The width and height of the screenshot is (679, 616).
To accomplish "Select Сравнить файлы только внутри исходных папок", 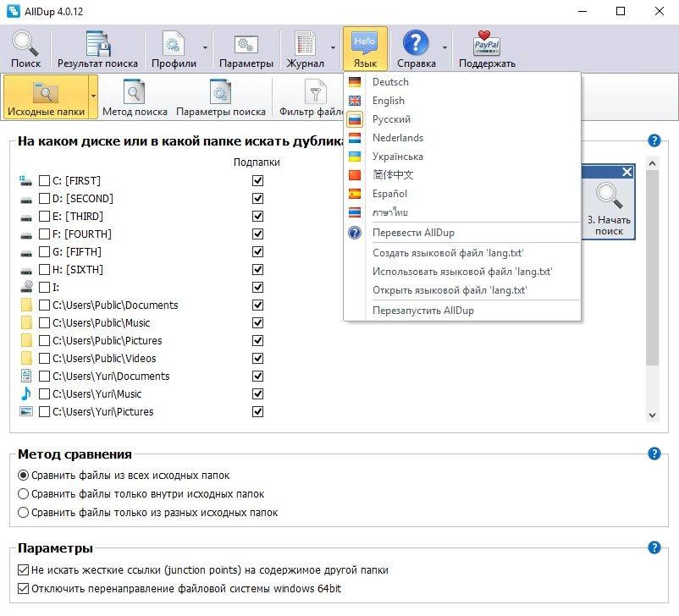I will [24, 493].
